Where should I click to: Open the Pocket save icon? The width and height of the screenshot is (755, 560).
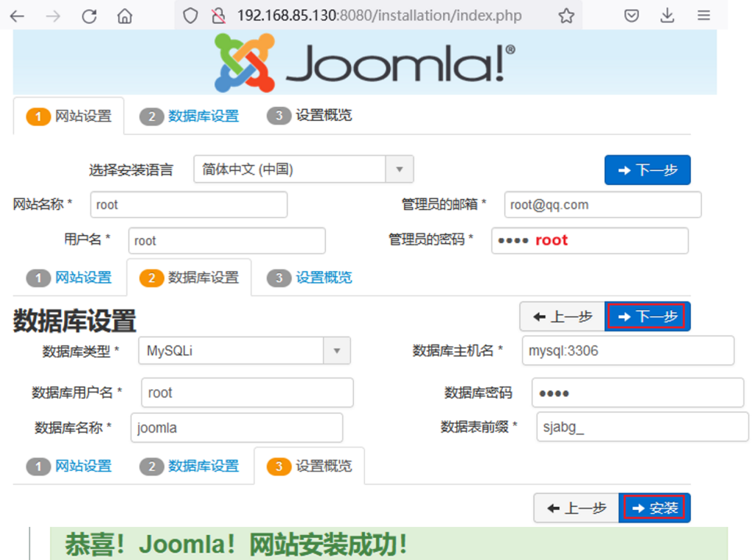[631, 16]
